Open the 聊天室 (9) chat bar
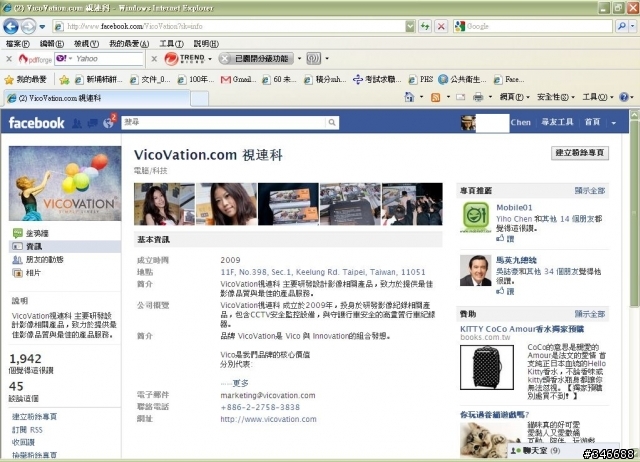Viewport: 640px width, 462px height. [x=563, y=451]
